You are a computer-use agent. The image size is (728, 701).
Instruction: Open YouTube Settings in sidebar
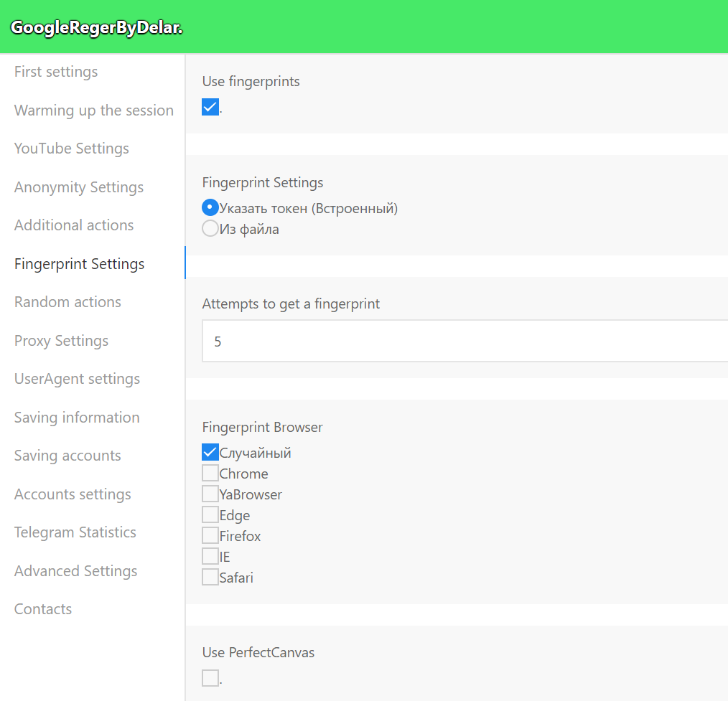pos(72,149)
